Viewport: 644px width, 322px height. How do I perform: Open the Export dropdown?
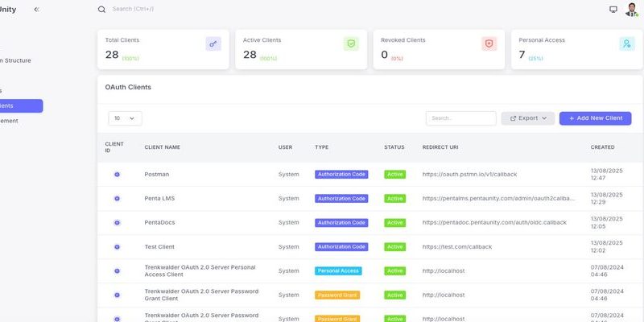tap(527, 118)
